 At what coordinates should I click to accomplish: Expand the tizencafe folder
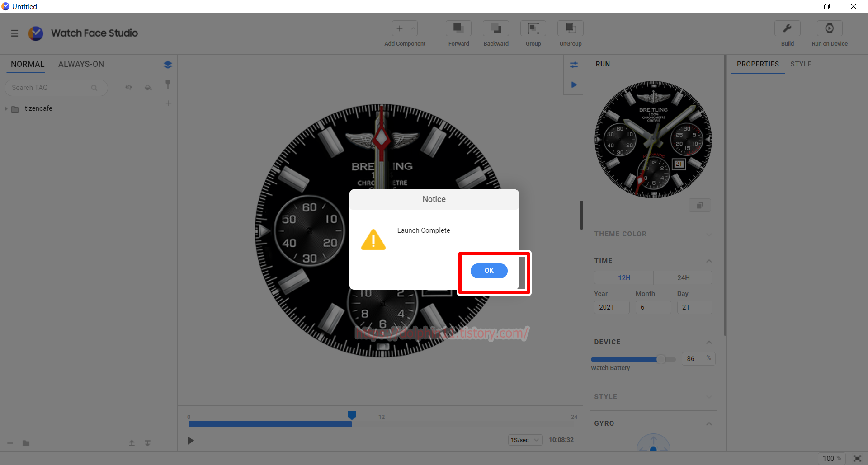tap(6, 109)
